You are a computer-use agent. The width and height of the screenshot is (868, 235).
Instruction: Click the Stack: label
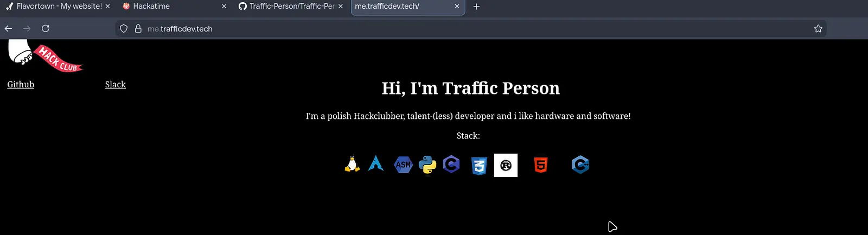click(468, 136)
